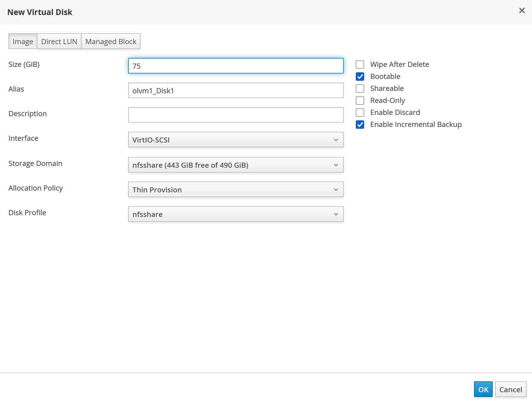Screen dimensions: 532x403
Task: Enable Discard for the disk
Action: point(360,112)
